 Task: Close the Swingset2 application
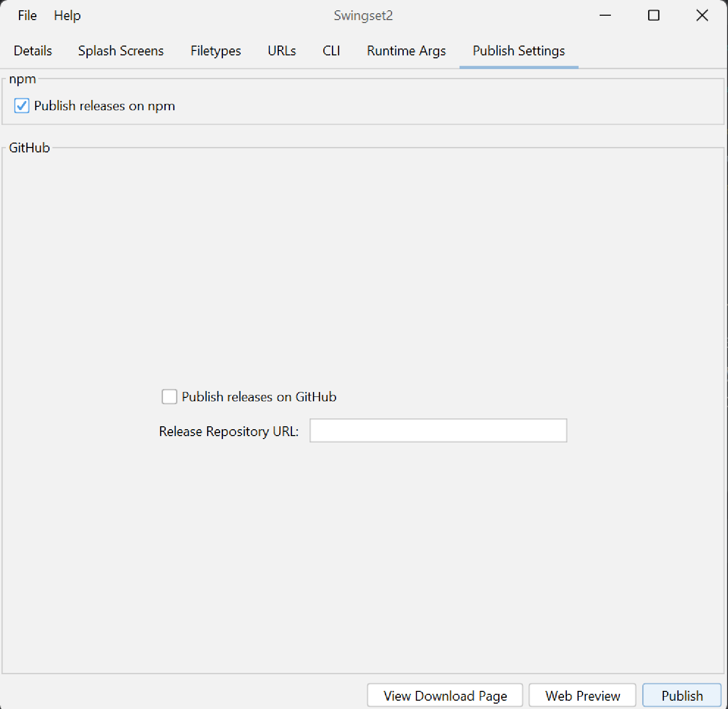click(702, 15)
